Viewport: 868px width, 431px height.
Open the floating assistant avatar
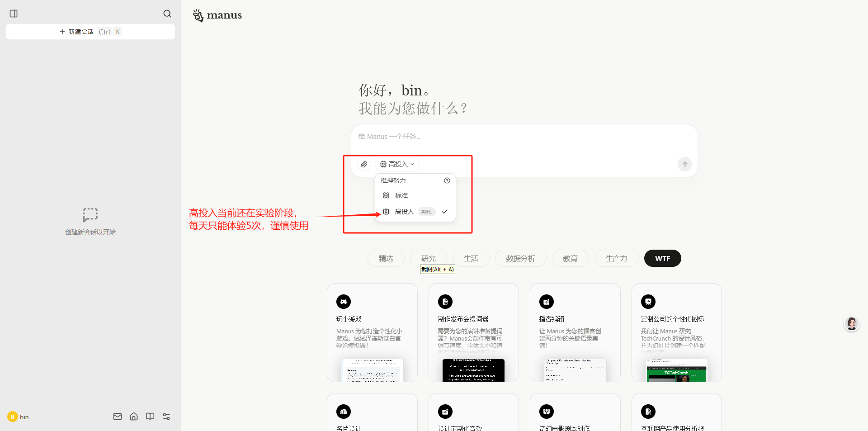pos(852,324)
